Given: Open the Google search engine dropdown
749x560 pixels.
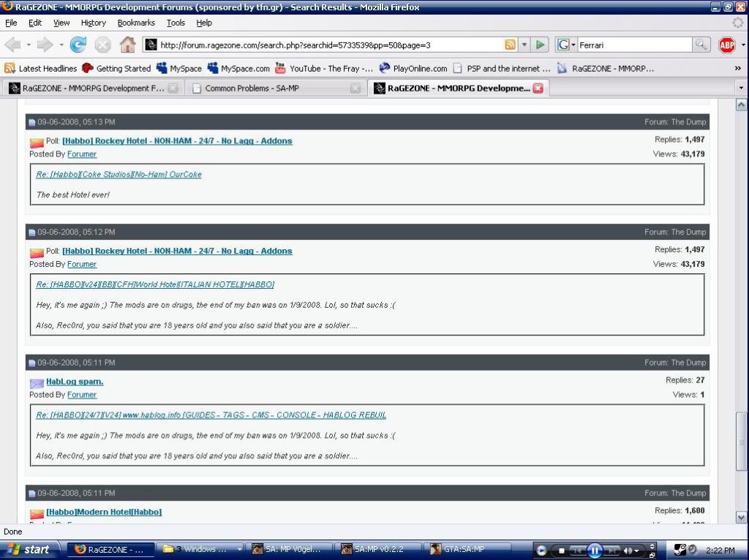Looking at the screenshot, I should 567,45.
